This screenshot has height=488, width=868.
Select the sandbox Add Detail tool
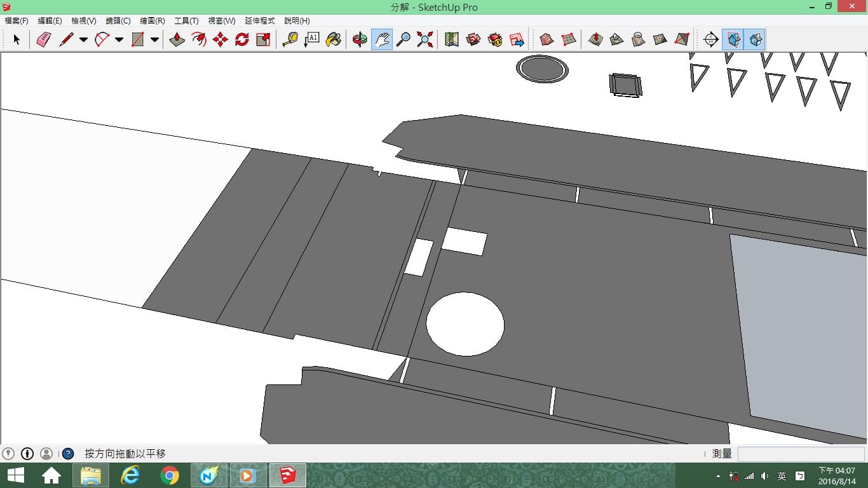660,39
